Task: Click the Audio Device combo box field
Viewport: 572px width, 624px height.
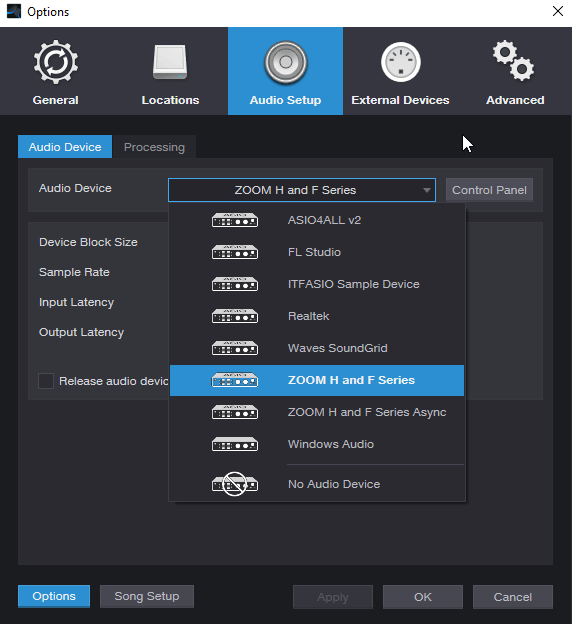Action: pos(302,190)
